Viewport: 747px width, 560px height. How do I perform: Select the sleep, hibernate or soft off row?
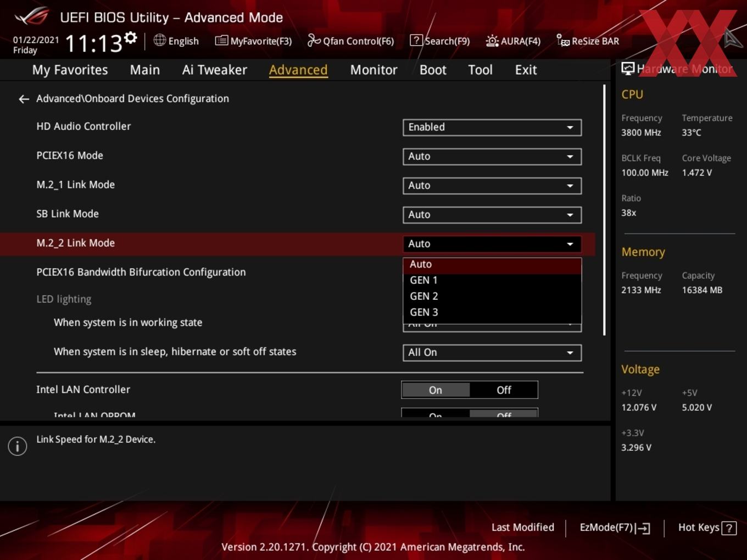click(175, 352)
